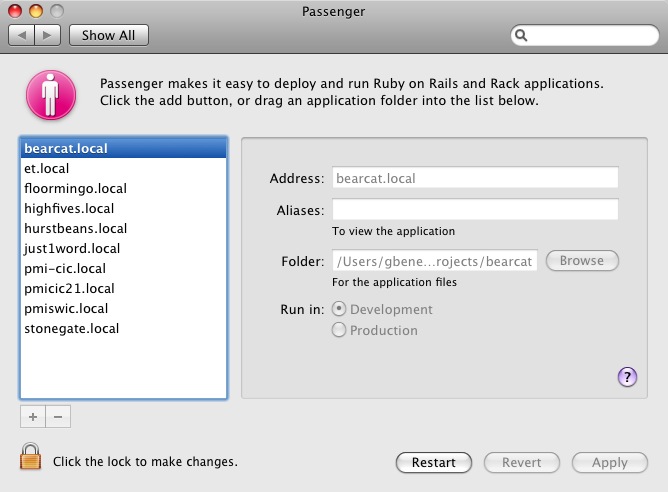Click the Folder path field
668x492 pixels.
[435, 260]
